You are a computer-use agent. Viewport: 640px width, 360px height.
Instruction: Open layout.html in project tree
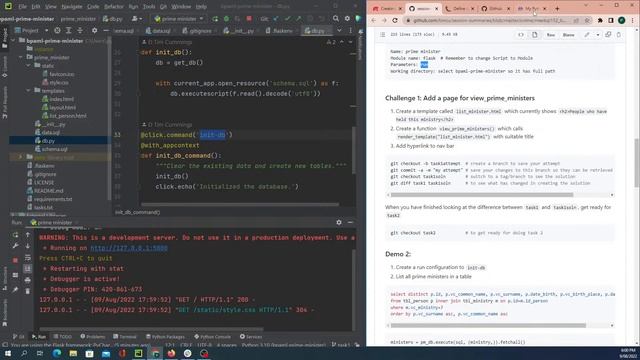(x=59, y=107)
